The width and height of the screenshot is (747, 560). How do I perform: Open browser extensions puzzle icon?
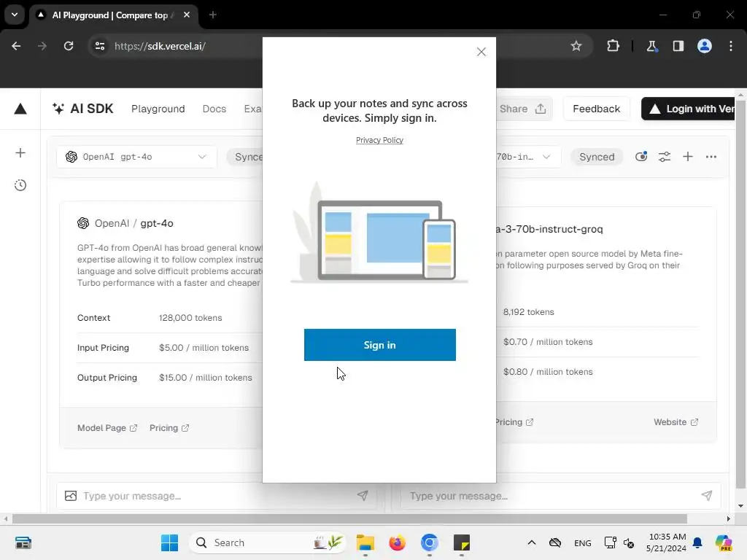tap(613, 46)
